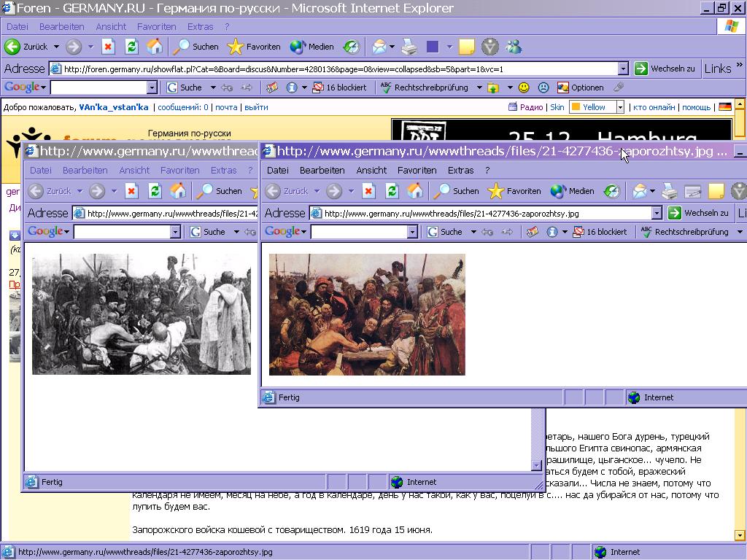Click the Радио link on the forum page

click(x=531, y=107)
